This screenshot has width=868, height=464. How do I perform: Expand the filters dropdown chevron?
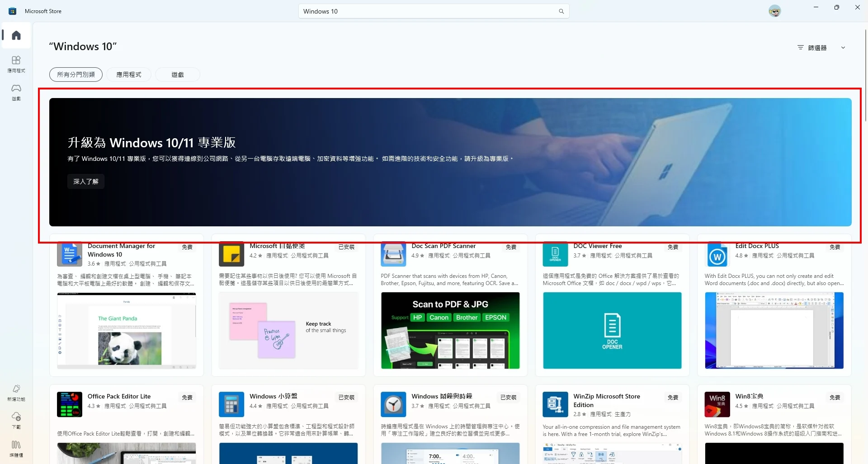pyautogui.click(x=843, y=48)
